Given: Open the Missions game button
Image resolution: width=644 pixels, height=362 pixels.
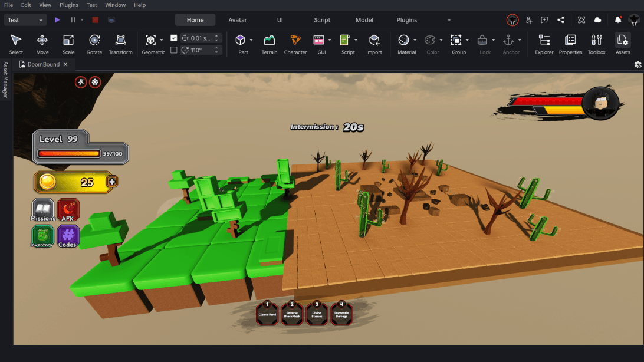Looking at the screenshot, I should pos(42,210).
